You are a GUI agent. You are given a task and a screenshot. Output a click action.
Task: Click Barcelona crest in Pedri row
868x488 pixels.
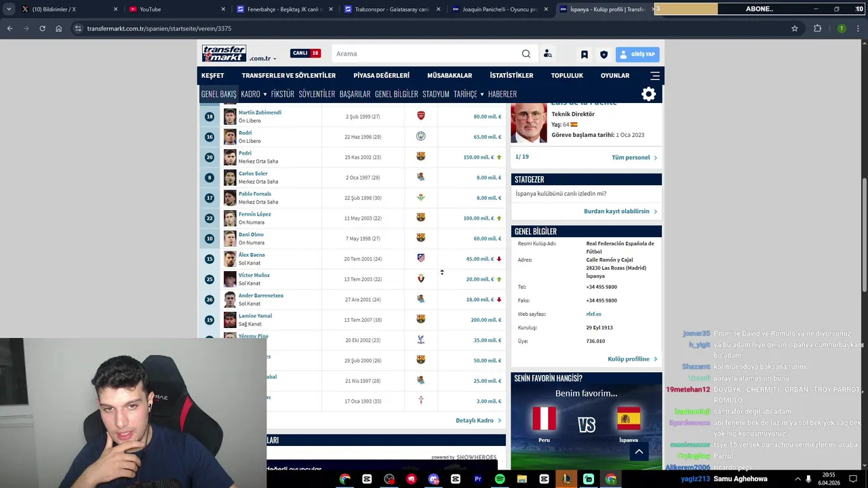(x=420, y=157)
